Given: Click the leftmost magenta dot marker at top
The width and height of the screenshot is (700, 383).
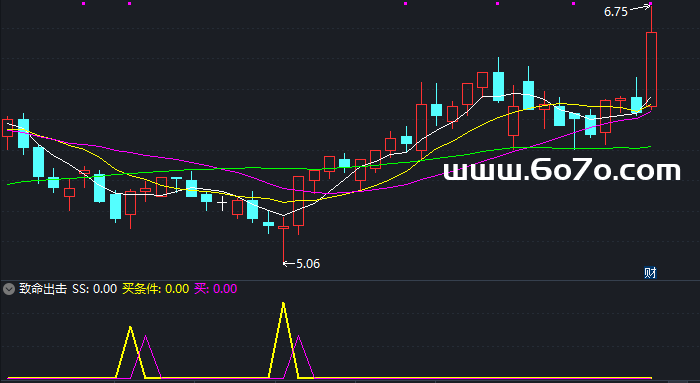Looking at the screenshot, I should [83, 4].
